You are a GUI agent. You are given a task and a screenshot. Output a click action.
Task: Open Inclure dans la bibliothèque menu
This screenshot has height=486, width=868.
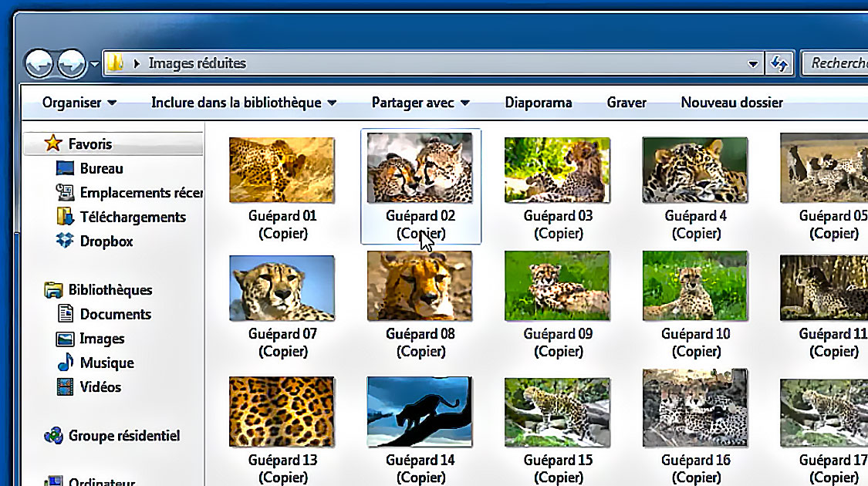click(244, 103)
